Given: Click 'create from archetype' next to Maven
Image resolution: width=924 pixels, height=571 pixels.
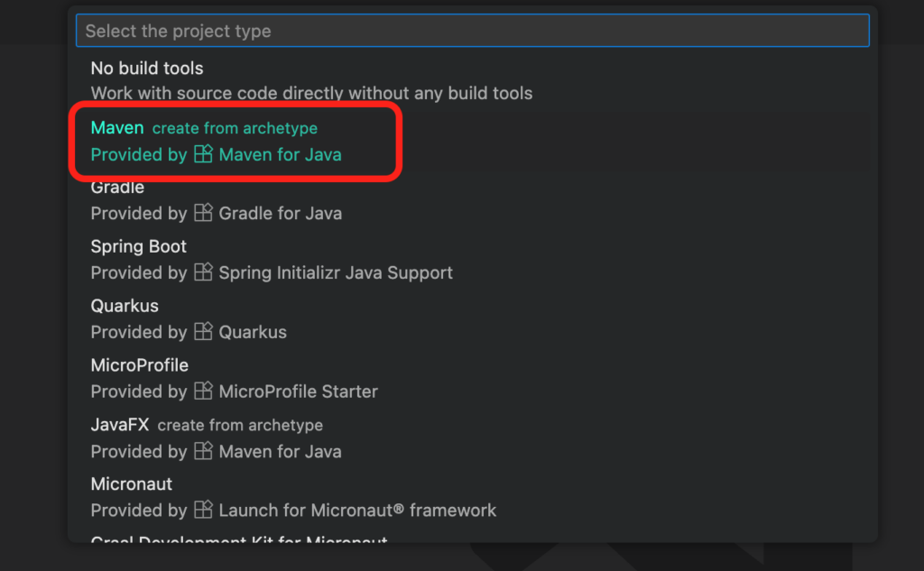Looking at the screenshot, I should (x=236, y=128).
